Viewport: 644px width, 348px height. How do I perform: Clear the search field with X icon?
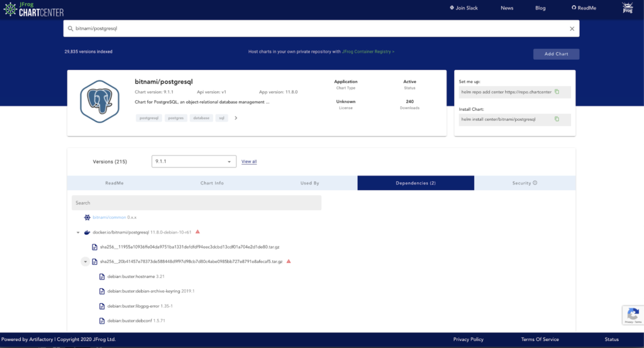(572, 28)
